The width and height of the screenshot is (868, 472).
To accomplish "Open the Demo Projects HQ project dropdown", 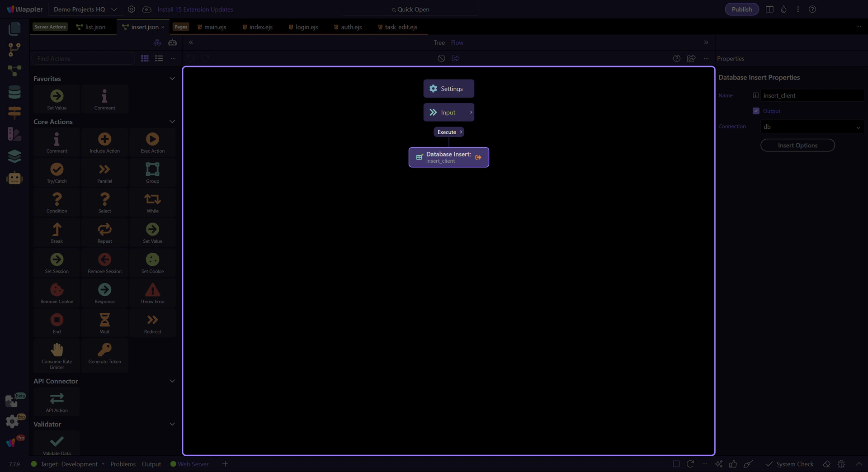I will 85,9.
